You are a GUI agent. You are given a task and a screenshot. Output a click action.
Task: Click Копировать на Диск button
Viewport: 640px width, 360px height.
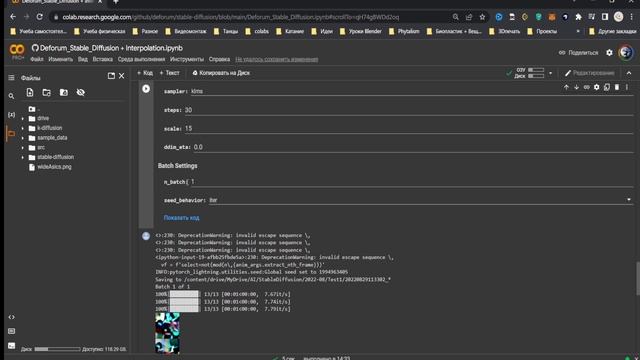click(221, 73)
